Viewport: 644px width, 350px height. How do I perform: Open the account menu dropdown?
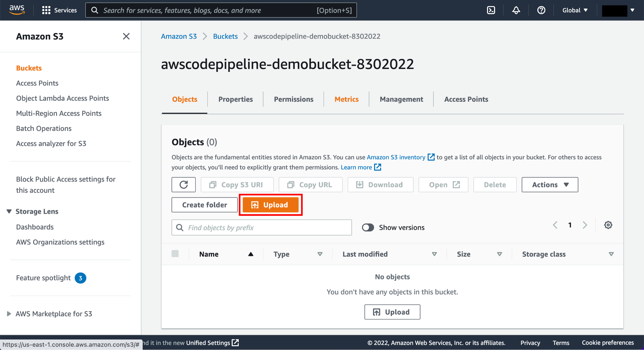[618, 10]
